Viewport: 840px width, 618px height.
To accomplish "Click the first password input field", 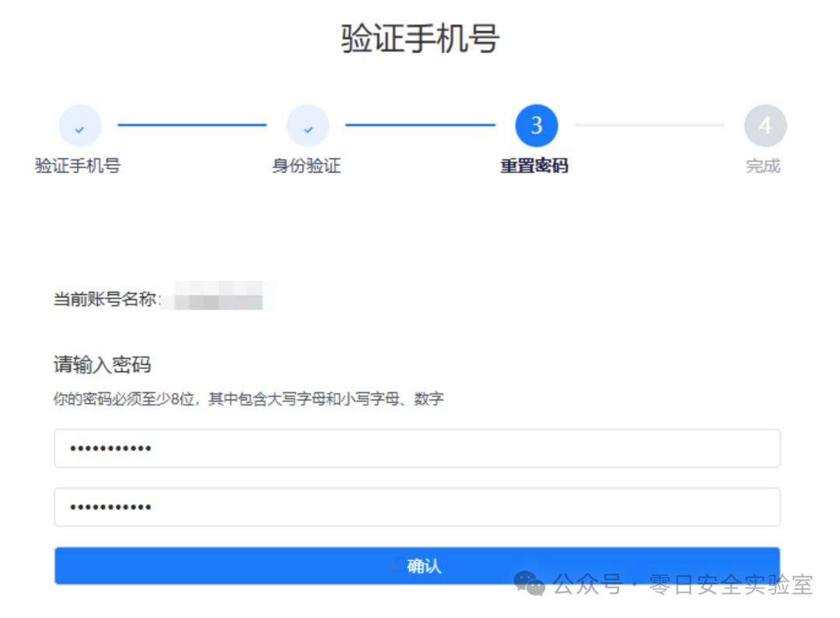I will (417, 448).
